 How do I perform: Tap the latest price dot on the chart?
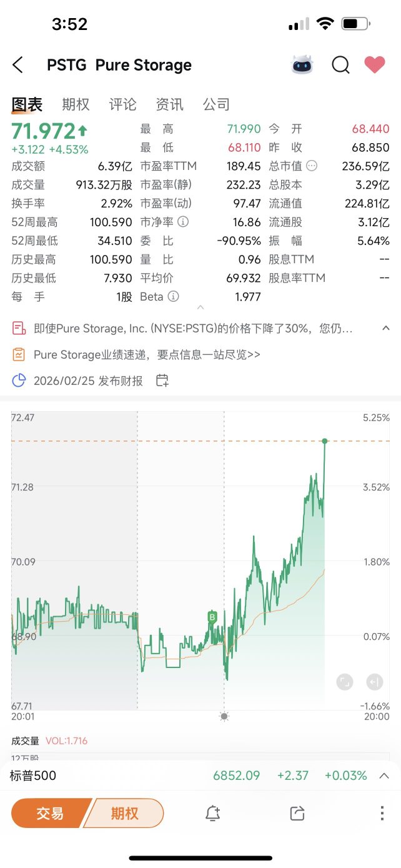point(325,441)
